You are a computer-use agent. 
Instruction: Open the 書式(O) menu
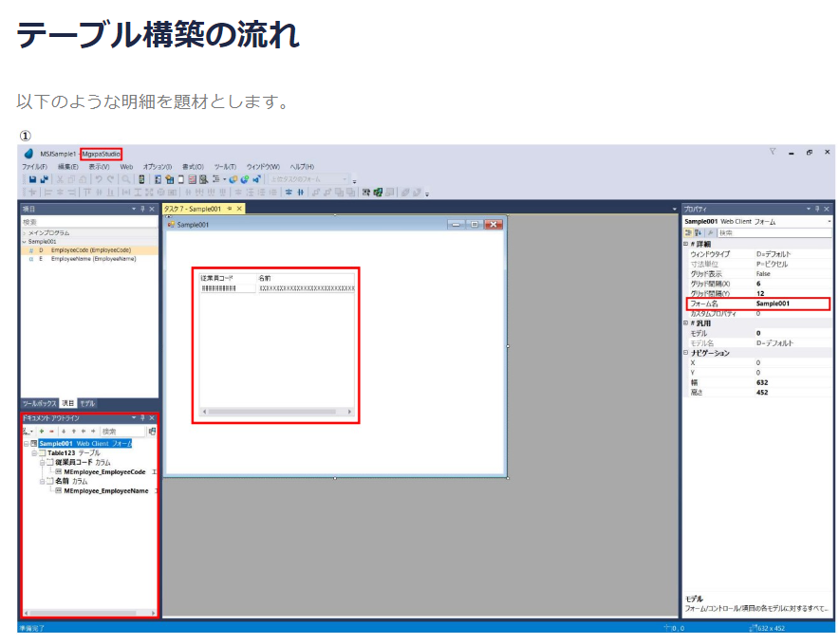(x=193, y=166)
